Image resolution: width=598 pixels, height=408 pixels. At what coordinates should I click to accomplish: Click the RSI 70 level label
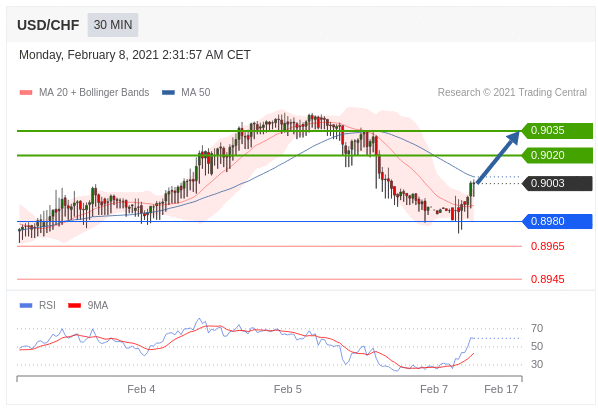tap(537, 328)
